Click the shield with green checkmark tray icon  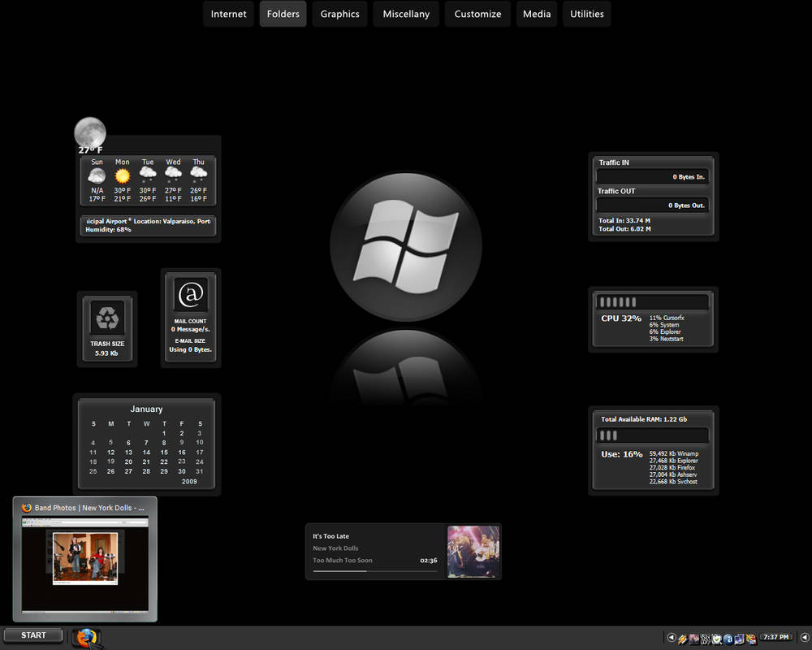pyautogui.click(x=715, y=638)
